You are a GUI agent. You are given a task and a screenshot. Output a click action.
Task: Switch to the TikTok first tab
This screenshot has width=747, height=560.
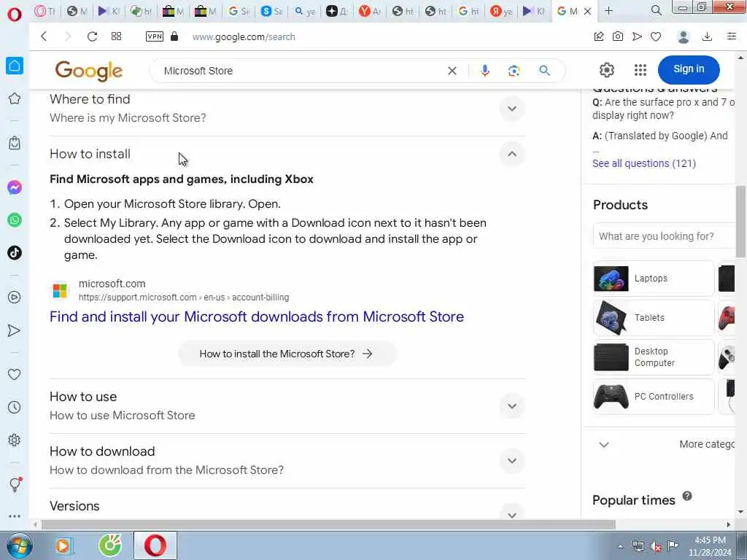(x=44, y=11)
